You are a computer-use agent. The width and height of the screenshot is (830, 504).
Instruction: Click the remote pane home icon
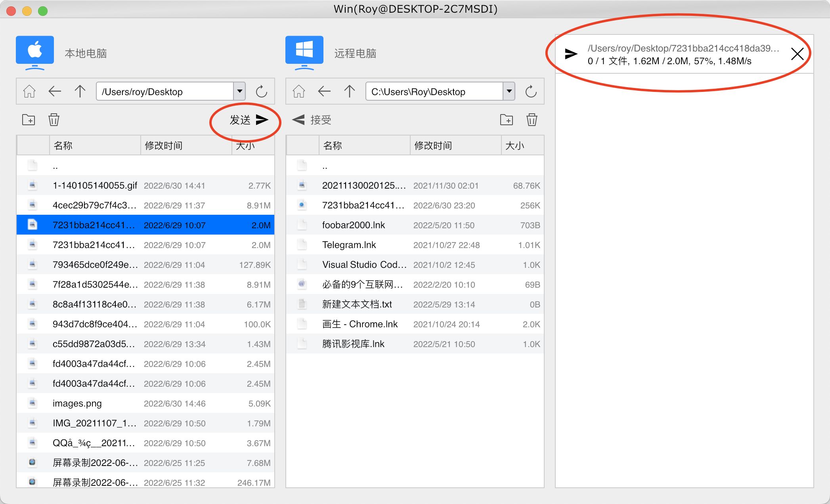pyautogui.click(x=299, y=92)
